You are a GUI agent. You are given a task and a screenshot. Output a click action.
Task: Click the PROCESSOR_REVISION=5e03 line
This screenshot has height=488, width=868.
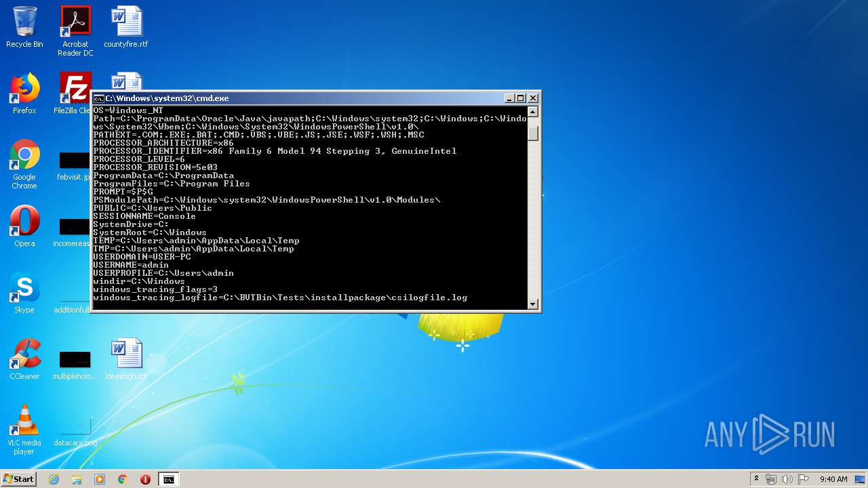tap(155, 167)
